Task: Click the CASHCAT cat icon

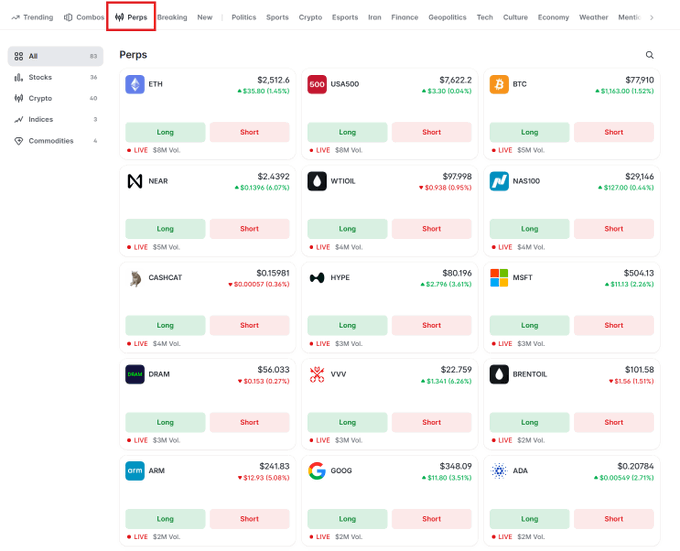Action: click(x=135, y=278)
